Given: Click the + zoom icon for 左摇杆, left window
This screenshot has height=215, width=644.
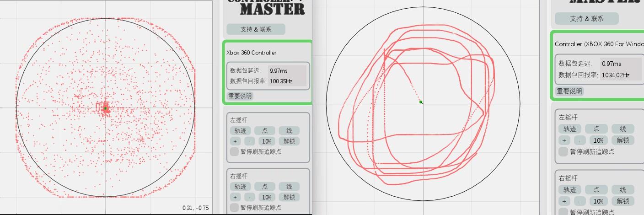Looking at the screenshot, I should [235, 141].
